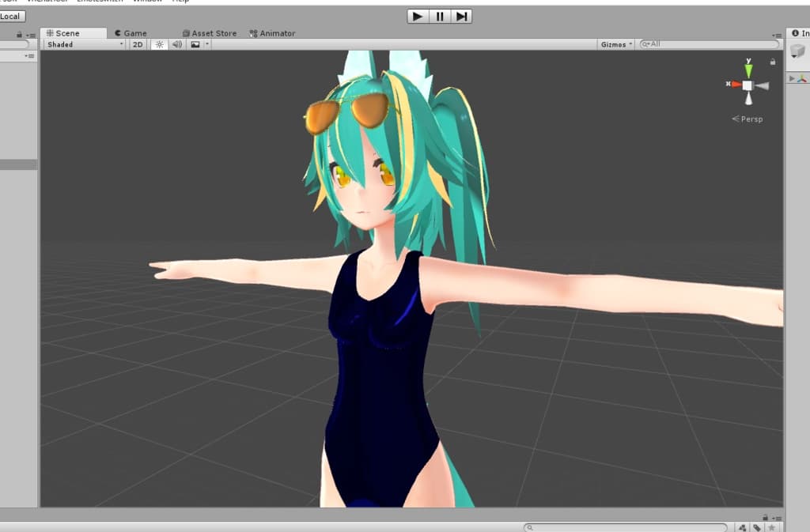
Task: Toggle scene audio with the speaker icon
Action: coord(177,45)
